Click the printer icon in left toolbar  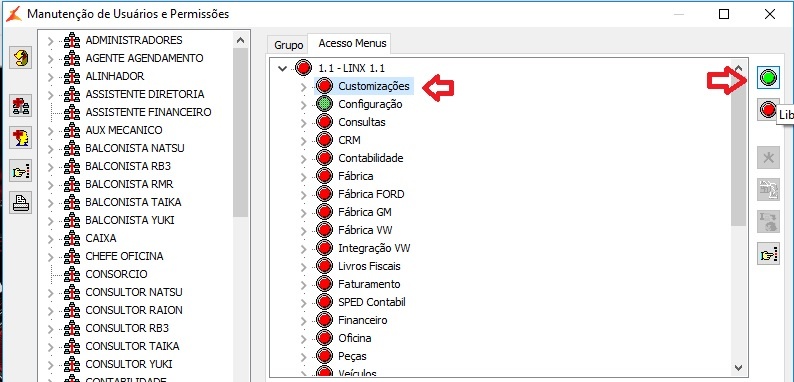click(x=21, y=202)
